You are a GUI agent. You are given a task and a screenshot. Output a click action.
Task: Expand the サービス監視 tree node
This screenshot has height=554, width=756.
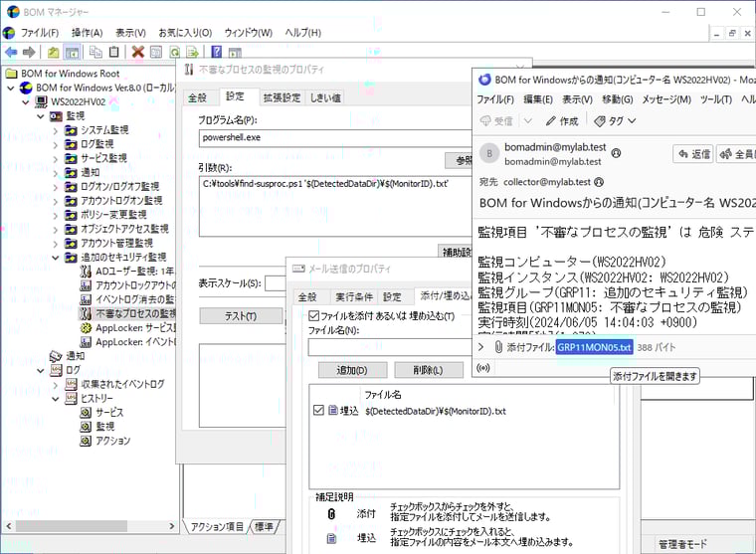click(x=56, y=158)
